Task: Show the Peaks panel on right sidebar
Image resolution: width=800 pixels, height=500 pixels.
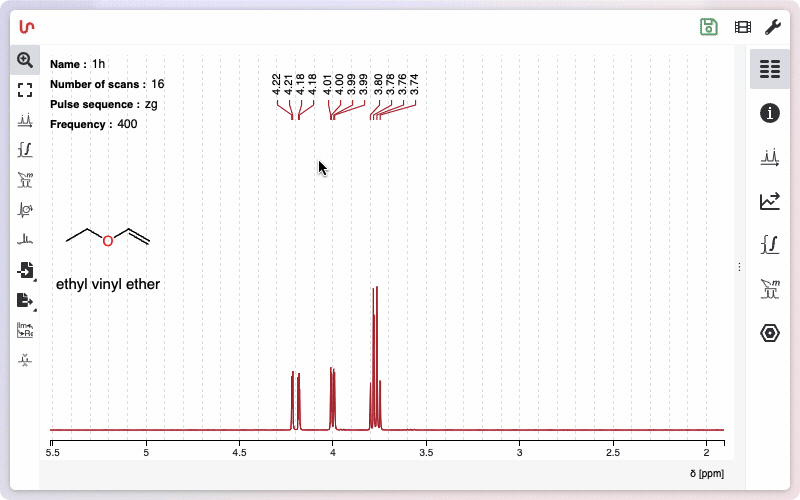Action: [769, 157]
